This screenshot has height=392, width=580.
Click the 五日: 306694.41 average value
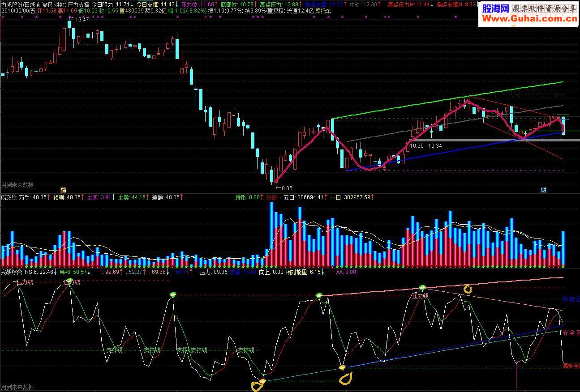pos(303,197)
